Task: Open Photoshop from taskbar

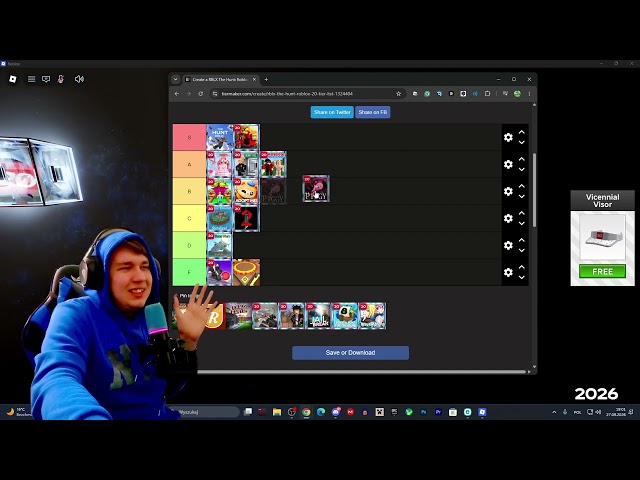Action: (x=424, y=412)
